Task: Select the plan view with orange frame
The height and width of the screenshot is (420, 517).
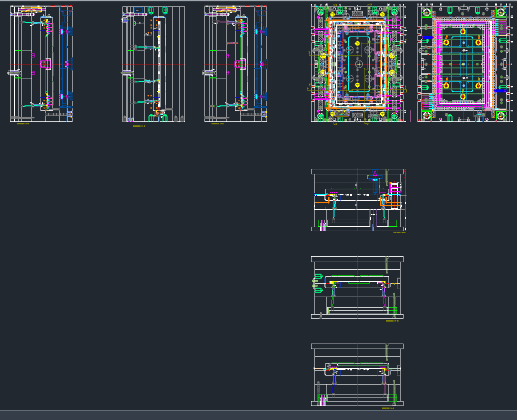Action: [358, 64]
